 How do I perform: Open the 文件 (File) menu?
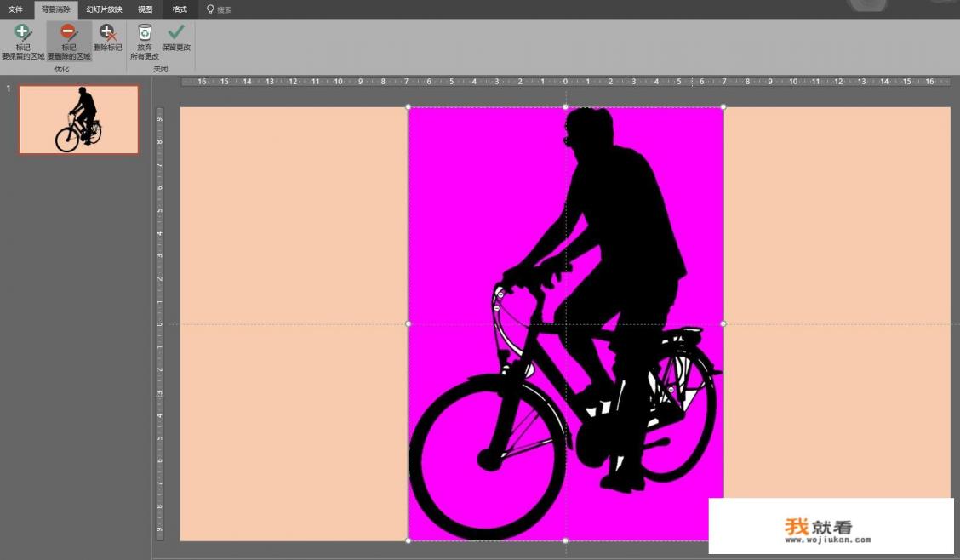coord(15,9)
